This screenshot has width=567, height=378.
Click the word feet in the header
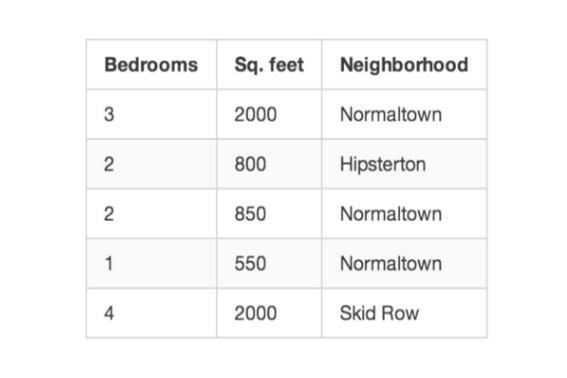click(286, 65)
